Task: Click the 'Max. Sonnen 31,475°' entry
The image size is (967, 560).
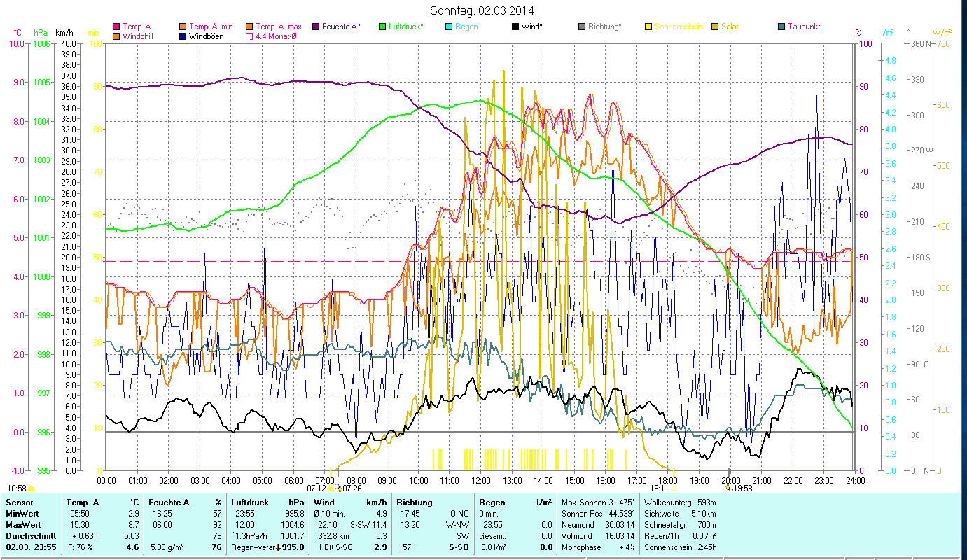Action: [599, 503]
